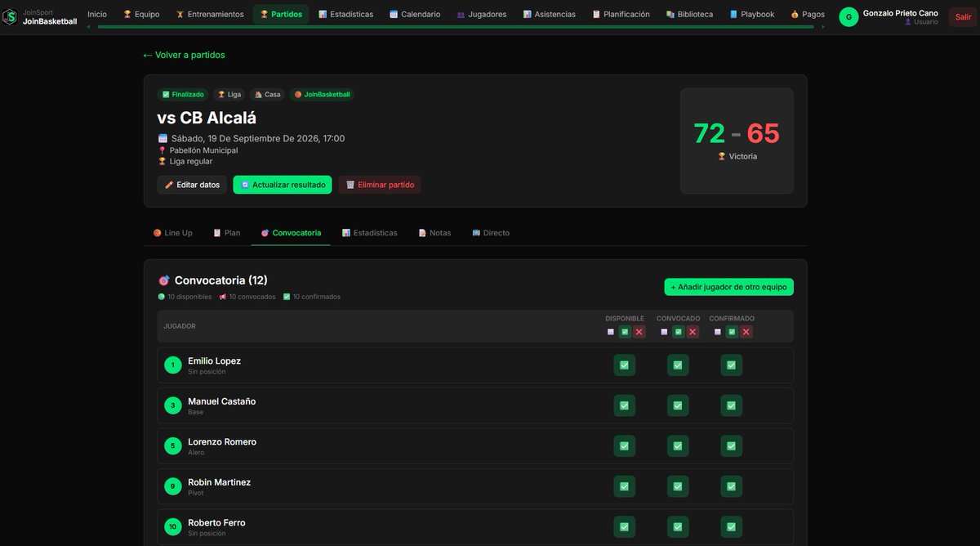The width and height of the screenshot is (980, 546).
Task: Open Estadísticas in the top navigation
Action: 346,14
